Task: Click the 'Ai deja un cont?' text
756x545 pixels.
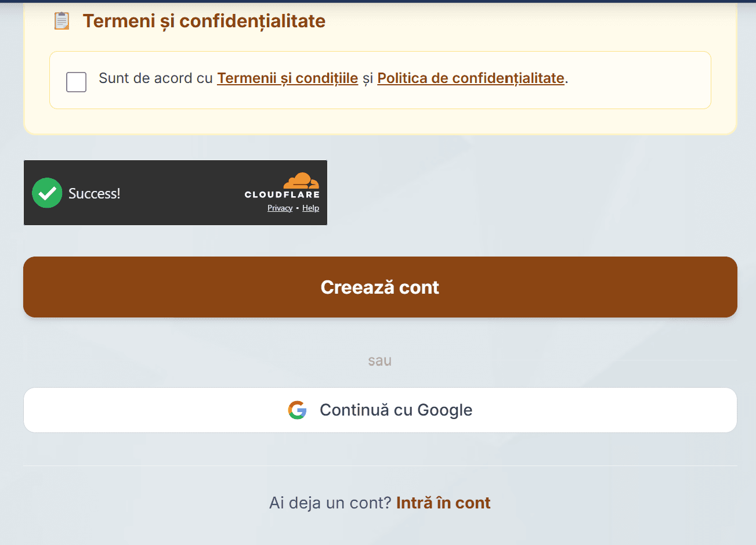Action: [331, 503]
